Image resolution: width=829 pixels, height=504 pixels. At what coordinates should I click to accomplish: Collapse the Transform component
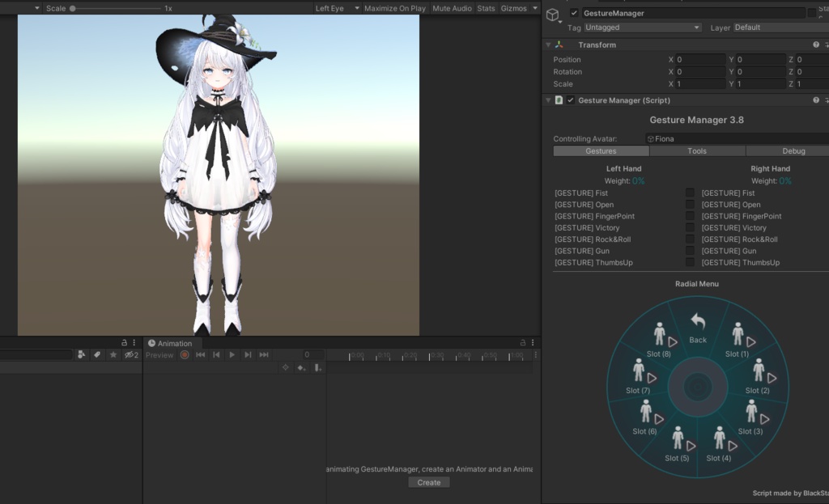pos(548,44)
